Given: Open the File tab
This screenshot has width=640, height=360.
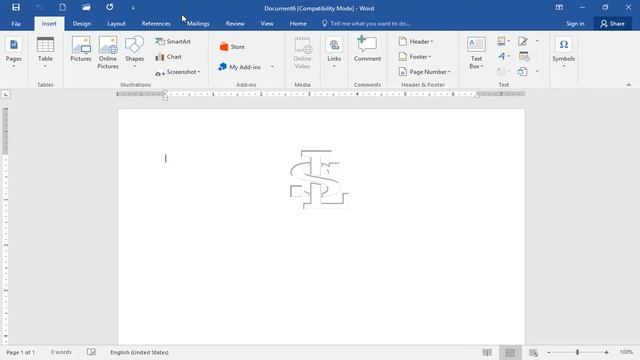Looking at the screenshot, I should coord(16,24).
